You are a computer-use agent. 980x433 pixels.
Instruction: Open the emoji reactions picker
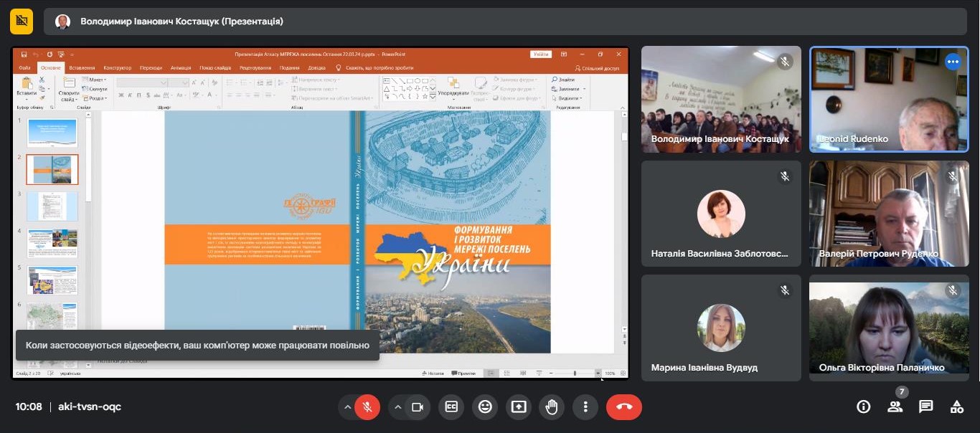tap(486, 407)
